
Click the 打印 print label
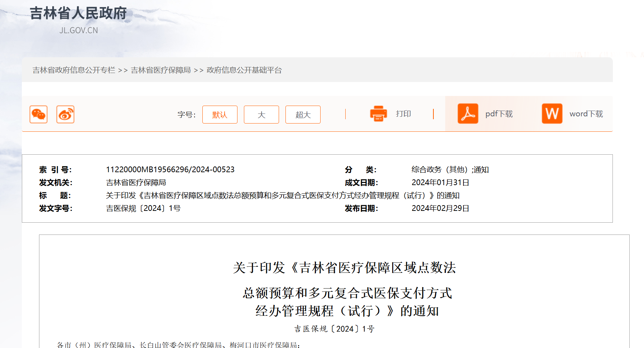[403, 114]
